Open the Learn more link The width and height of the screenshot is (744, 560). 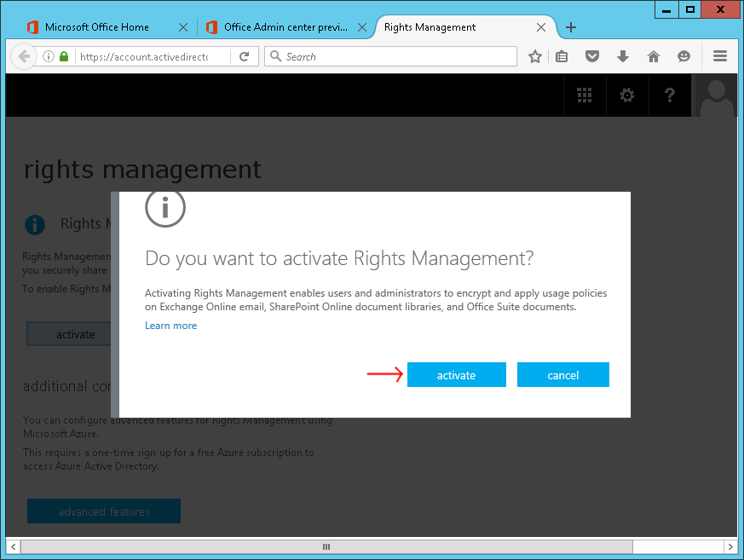click(170, 326)
